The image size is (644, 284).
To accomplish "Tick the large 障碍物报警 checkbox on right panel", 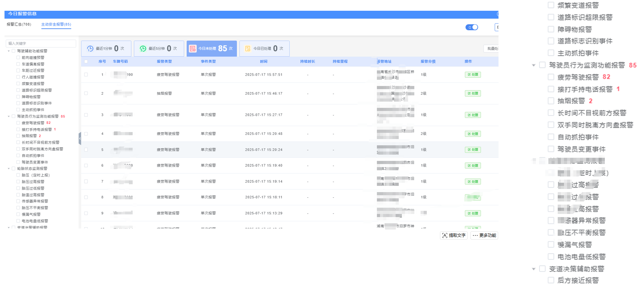I will 551,29.
